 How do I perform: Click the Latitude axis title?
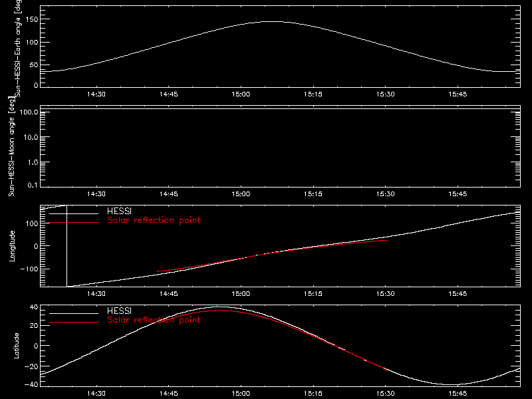point(16,346)
